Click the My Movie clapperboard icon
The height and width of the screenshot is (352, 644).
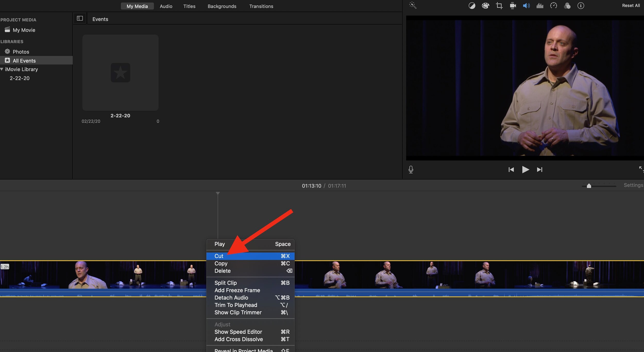tap(7, 30)
